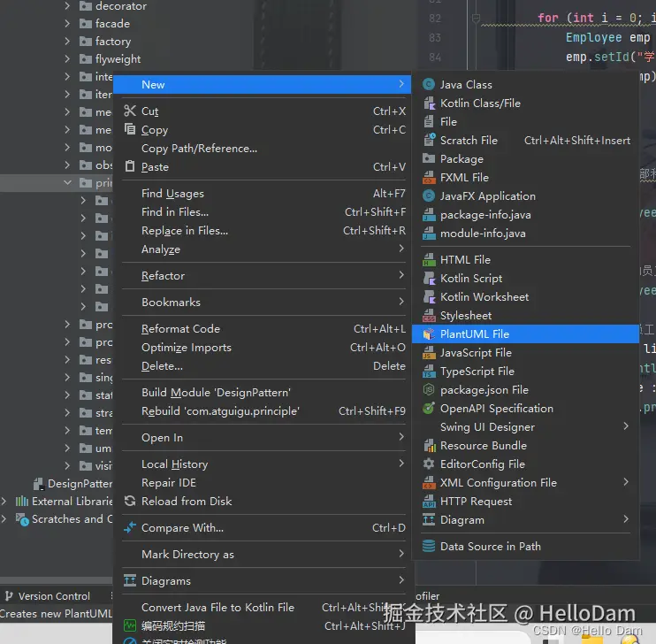Image resolution: width=656 pixels, height=644 pixels.
Task: Select Optimize Imports
Action: (x=264, y=348)
